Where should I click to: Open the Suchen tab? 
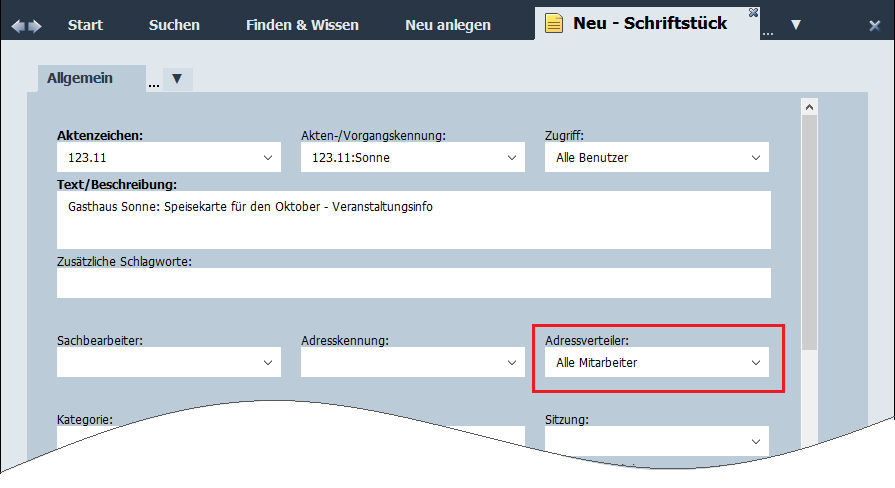pos(174,25)
